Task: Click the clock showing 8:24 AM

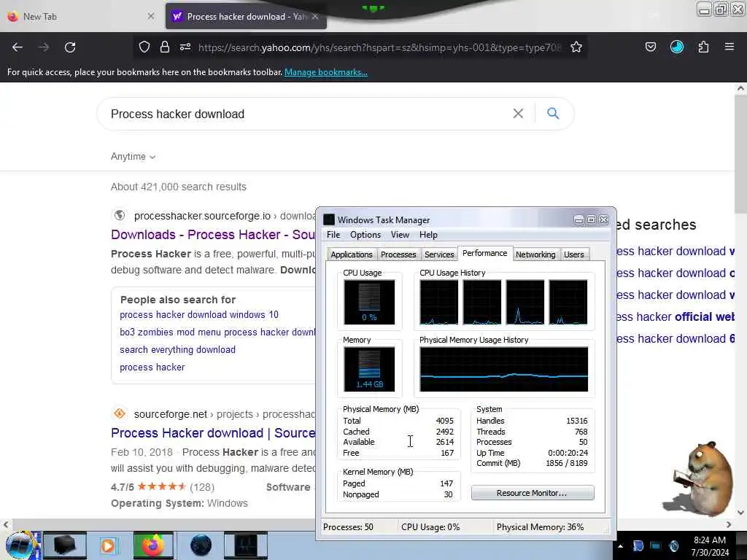Action: 710,546
